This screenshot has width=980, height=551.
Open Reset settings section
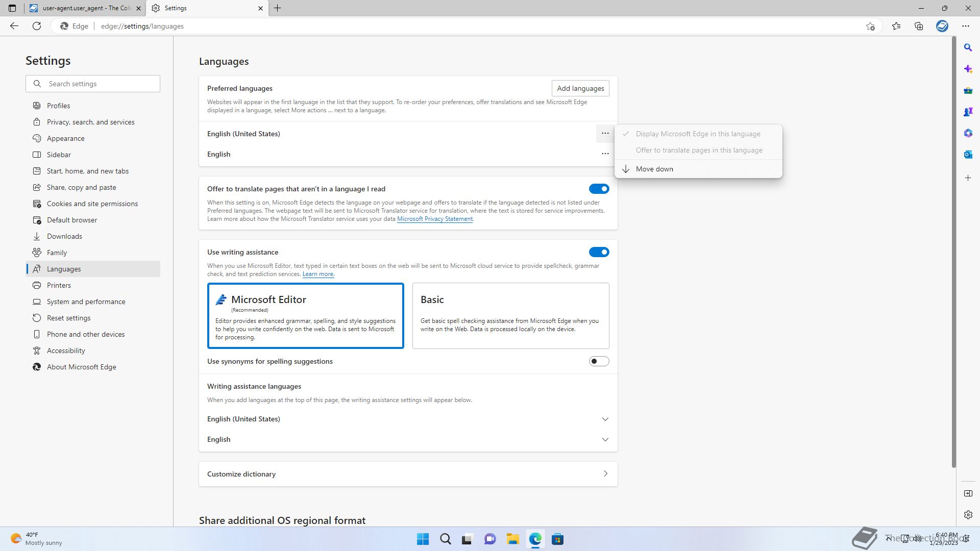coord(93,318)
